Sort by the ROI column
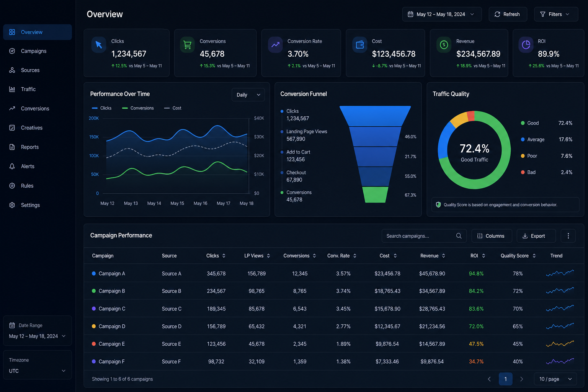Screen dimensions: 588x392 [x=478, y=256]
